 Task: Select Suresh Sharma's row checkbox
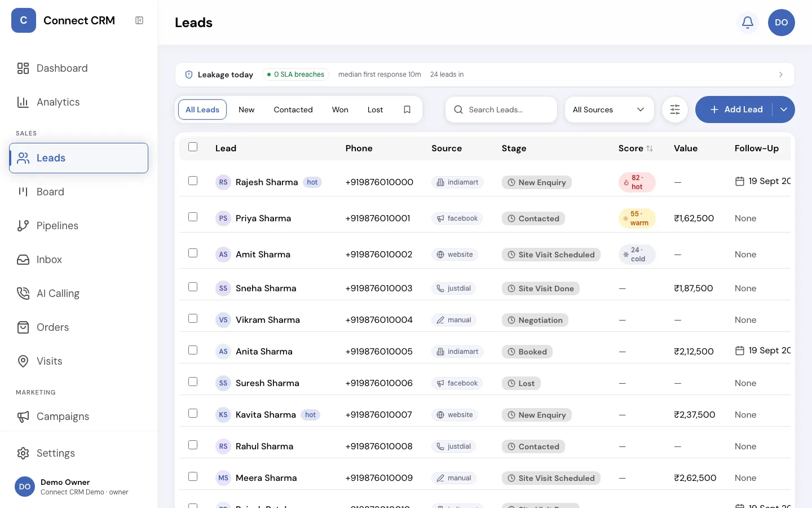click(193, 382)
